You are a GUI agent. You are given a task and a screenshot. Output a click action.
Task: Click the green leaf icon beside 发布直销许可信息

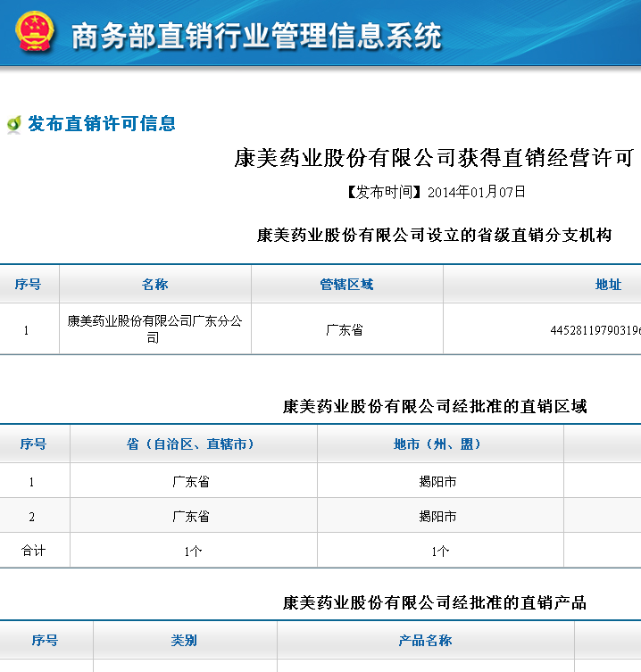(13, 125)
